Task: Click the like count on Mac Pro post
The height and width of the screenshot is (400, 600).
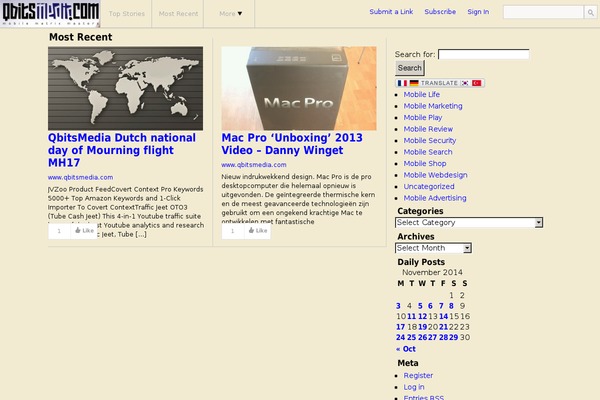Action: coord(233,231)
